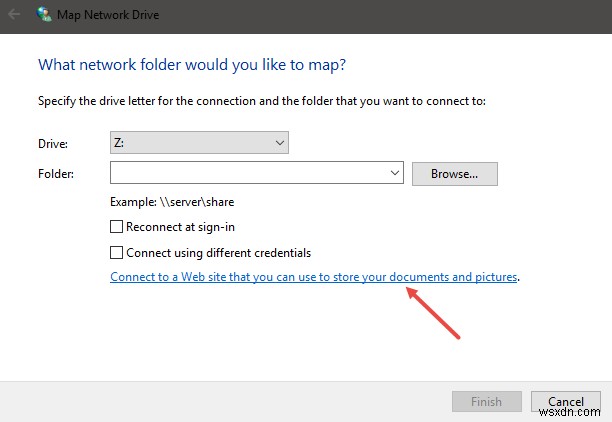Enable Reconnect at sign-in checkbox
The image size is (612, 422).
click(117, 227)
